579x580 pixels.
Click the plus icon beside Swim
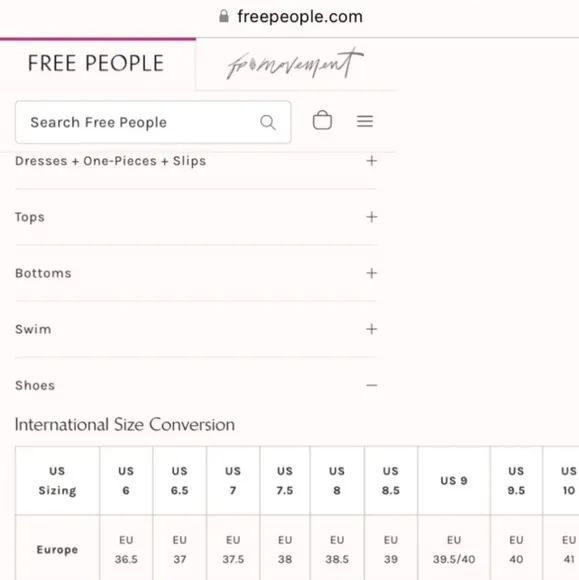(372, 329)
